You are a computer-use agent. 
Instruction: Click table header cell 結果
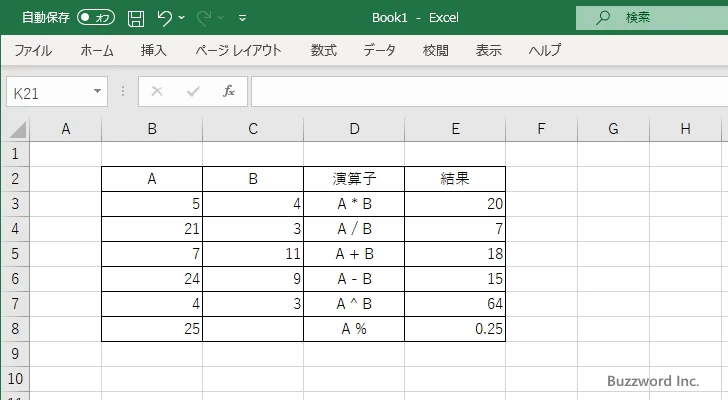point(455,179)
